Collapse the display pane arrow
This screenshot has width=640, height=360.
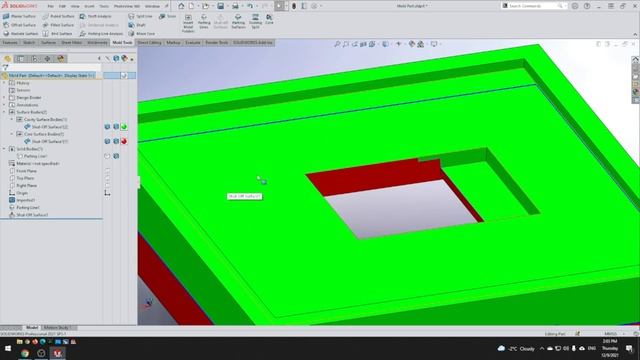tap(99, 59)
